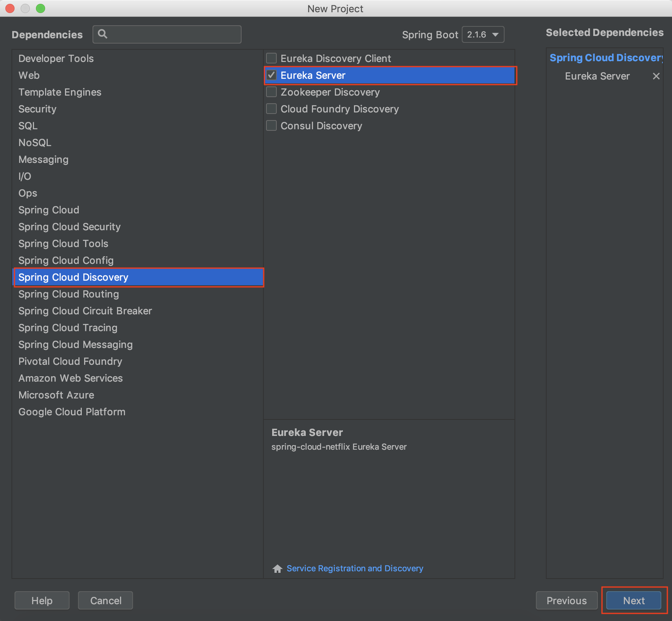
Task: Open Service Registration and Discovery link
Action: click(355, 569)
